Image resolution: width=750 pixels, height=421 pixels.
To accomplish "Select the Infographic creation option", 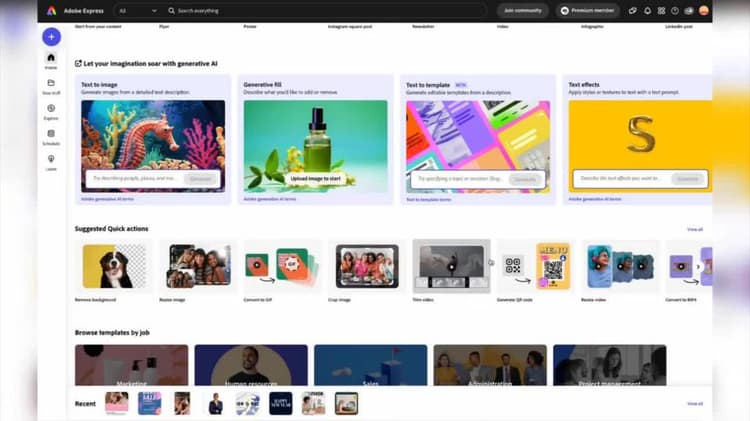I will (x=592, y=27).
